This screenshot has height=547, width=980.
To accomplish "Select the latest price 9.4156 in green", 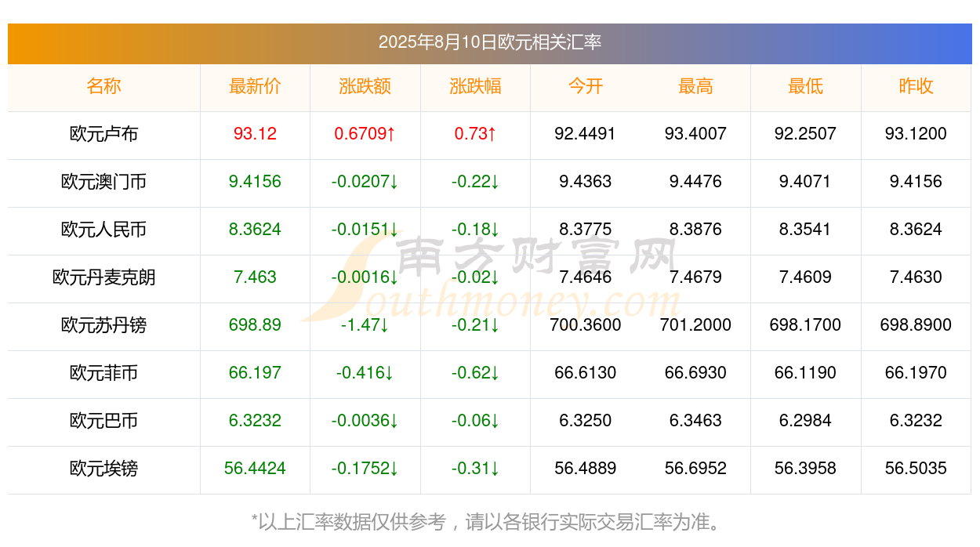I will 255,182.
